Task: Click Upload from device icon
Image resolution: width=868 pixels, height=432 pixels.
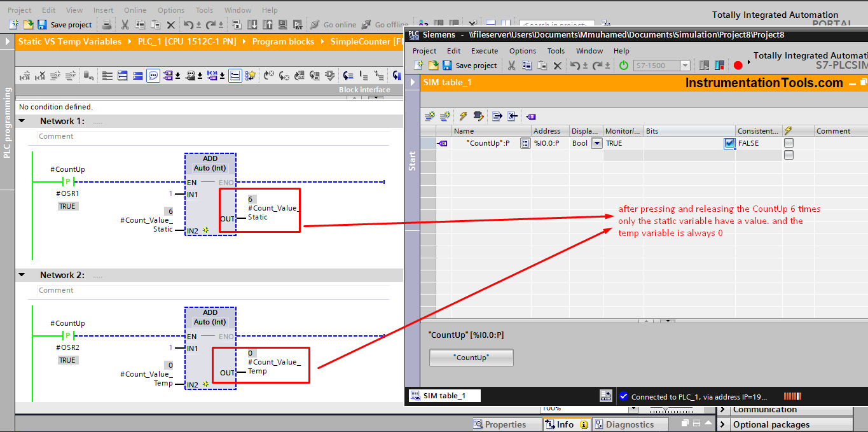Action: coord(267,25)
